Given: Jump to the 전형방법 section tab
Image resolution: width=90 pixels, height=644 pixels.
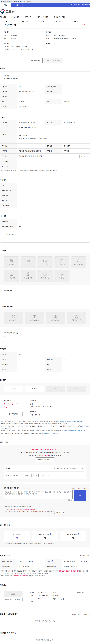Looking at the screenshot, I should [x=75, y=22].
